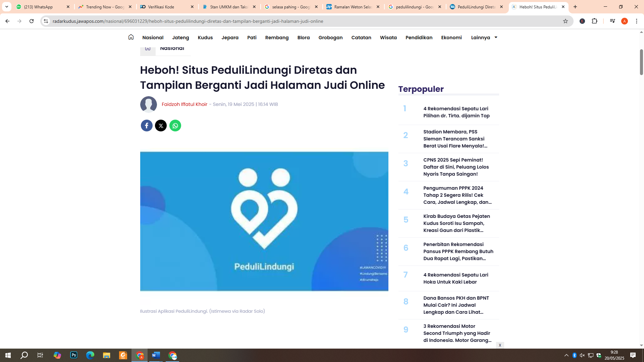Share article on X (Twitter)
Viewport: 644px width, 362px height.
[x=161, y=126]
